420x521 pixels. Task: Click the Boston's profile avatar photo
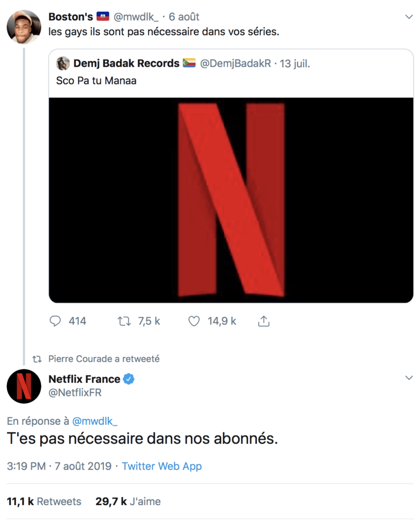tap(24, 27)
